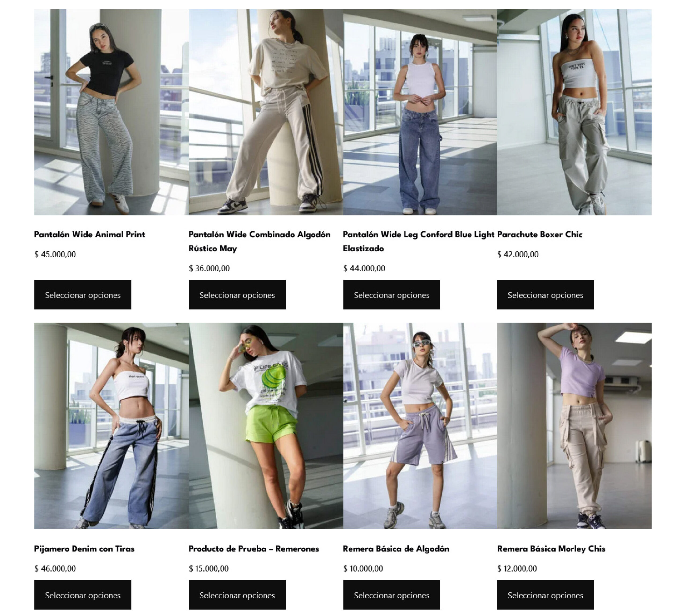Open the Remera Básica Morley Chis image
The image size is (686, 616).
click(574, 426)
